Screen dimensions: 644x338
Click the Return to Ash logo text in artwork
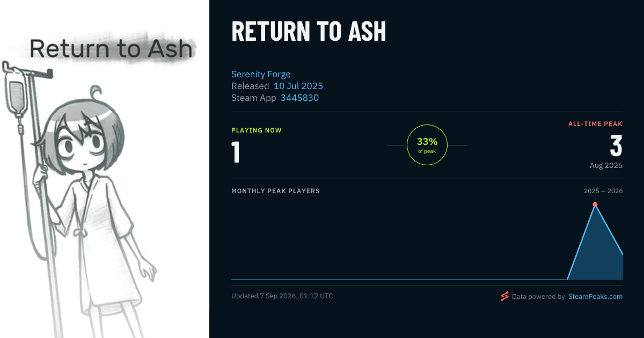(x=111, y=49)
